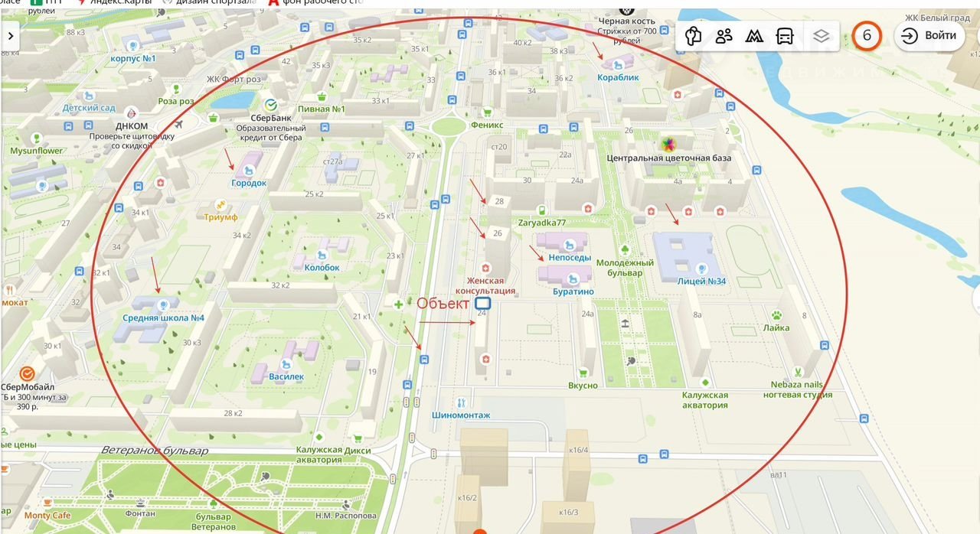Toggle the public transport bus layer
Viewport: 980px width, 534px height.
[785, 36]
